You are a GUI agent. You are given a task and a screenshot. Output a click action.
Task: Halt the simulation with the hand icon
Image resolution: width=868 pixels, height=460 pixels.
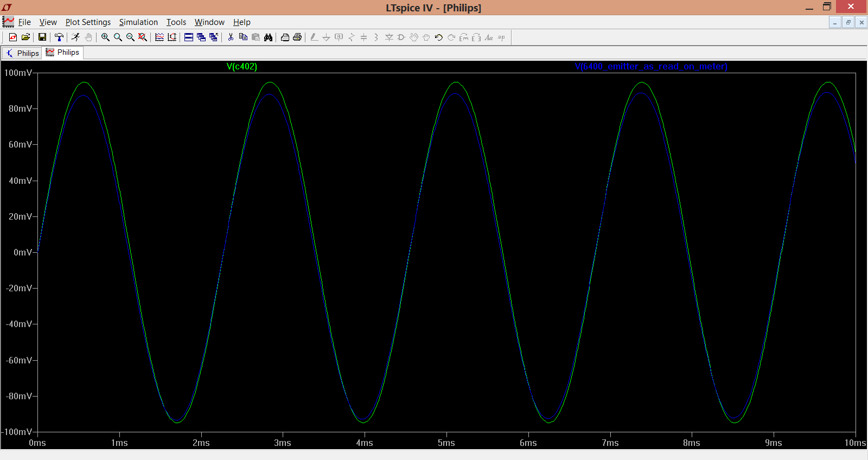tap(88, 37)
